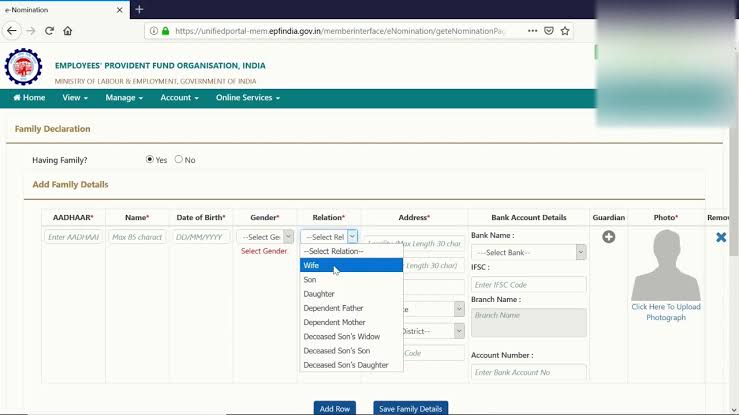
Task: Click the green padlock security icon
Action: [x=165, y=31]
